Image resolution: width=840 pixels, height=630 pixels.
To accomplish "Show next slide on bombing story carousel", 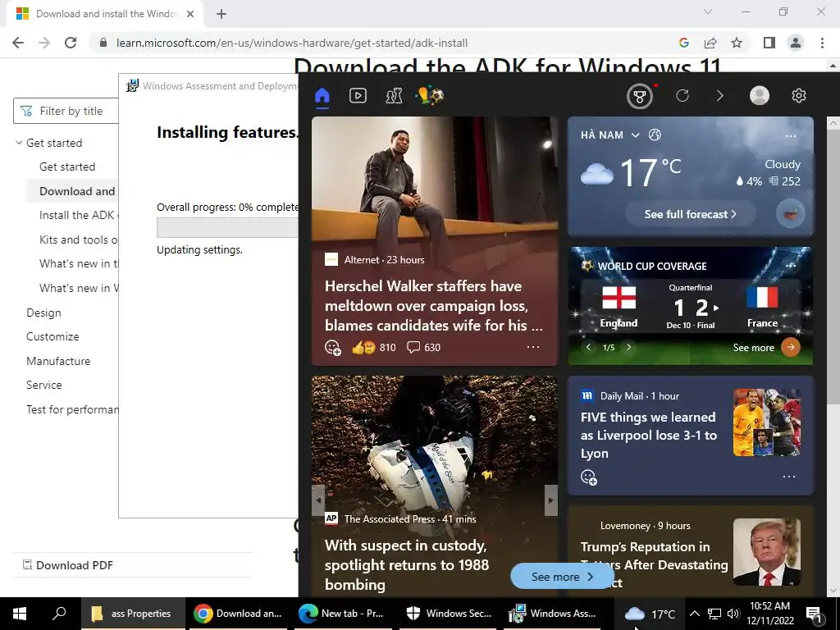I will click(x=550, y=500).
